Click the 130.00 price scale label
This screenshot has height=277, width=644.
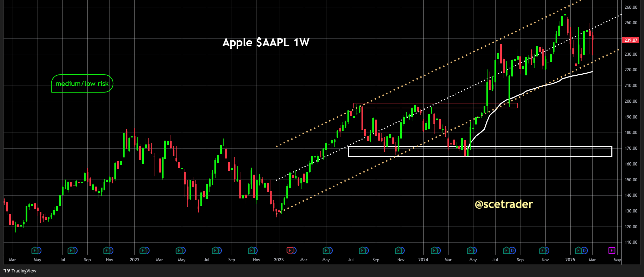click(x=631, y=211)
